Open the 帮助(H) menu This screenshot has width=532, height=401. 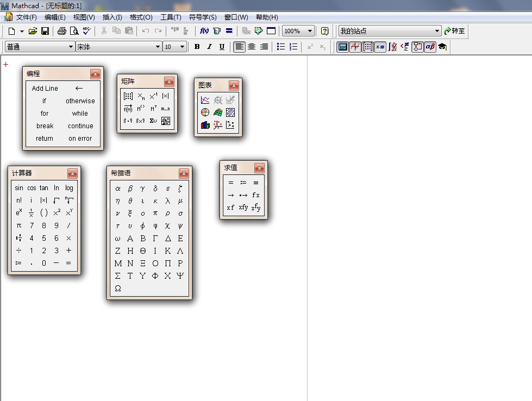coord(267,17)
